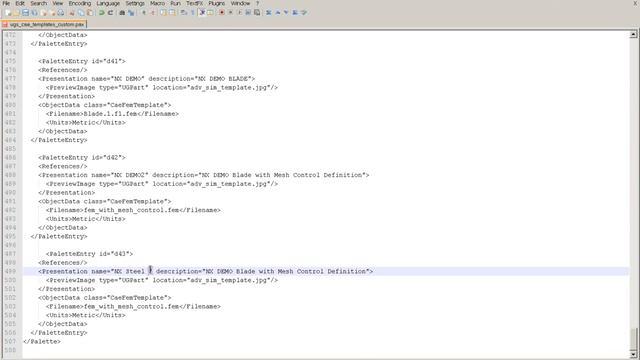
Task: Toggle synchronized horizontal scrolling
Action: click(x=172, y=13)
